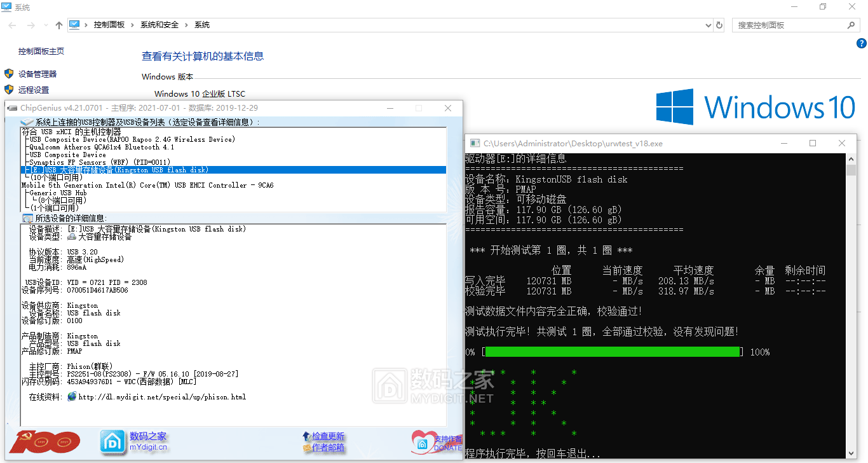
Task: Click 协议版本 value USB 3.20
Action: (x=83, y=252)
